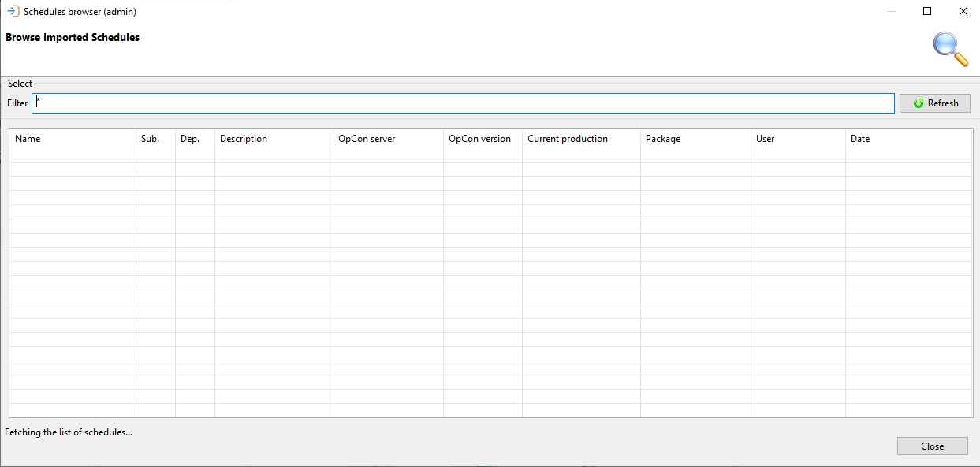
Task: Click the 'Select' group label
Action: coord(20,84)
